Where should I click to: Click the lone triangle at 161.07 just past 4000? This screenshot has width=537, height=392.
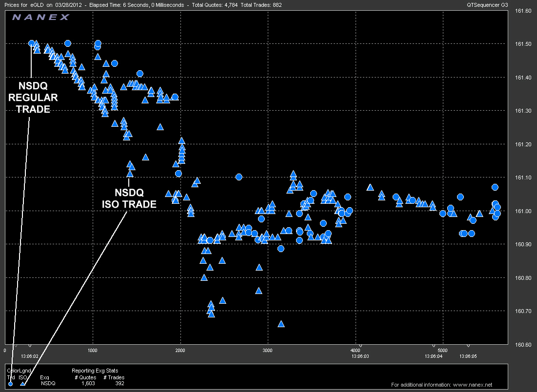[370, 187]
